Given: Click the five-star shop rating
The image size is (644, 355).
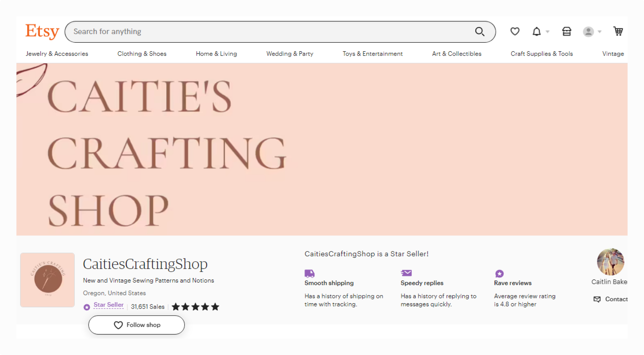Looking at the screenshot, I should 195,307.
